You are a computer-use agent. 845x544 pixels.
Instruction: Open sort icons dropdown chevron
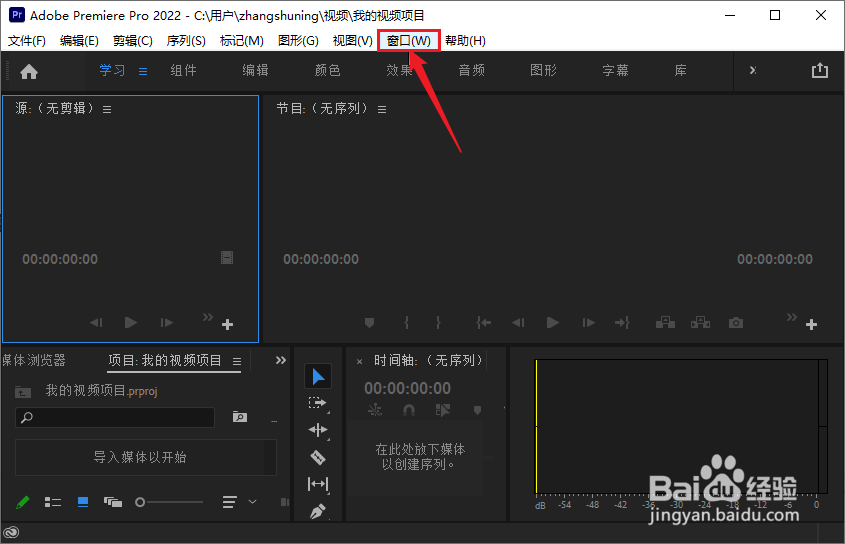coord(252,502)
